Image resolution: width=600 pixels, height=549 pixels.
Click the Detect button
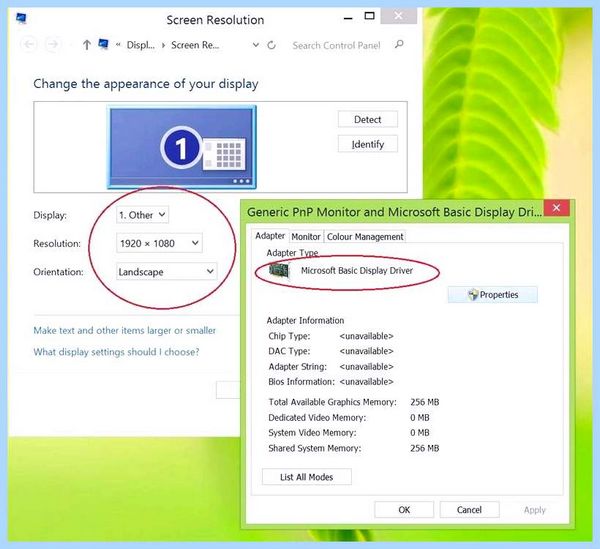coord(368,119)
